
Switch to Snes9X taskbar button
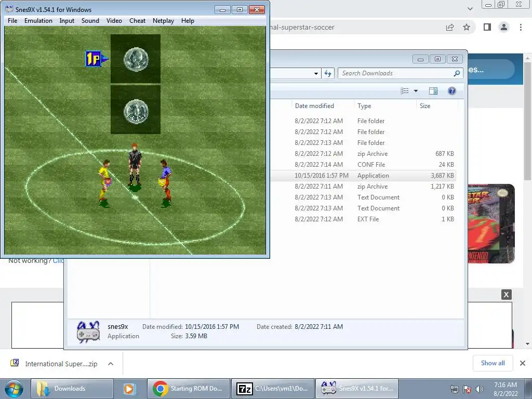356,389
